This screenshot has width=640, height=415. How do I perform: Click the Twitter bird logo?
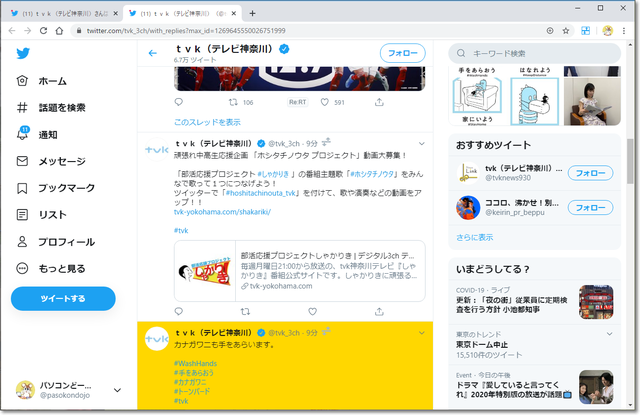click(x=24, y=53)
